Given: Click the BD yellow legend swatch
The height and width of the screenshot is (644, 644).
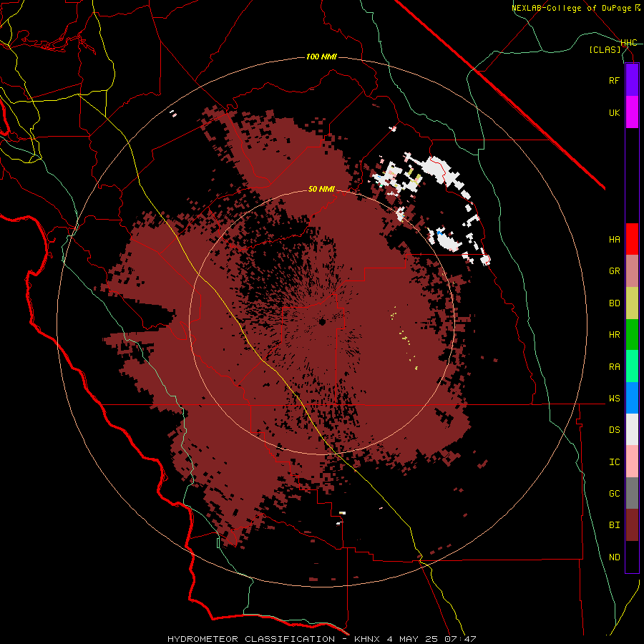Looking at the screenshot, I should pos(632,303).
